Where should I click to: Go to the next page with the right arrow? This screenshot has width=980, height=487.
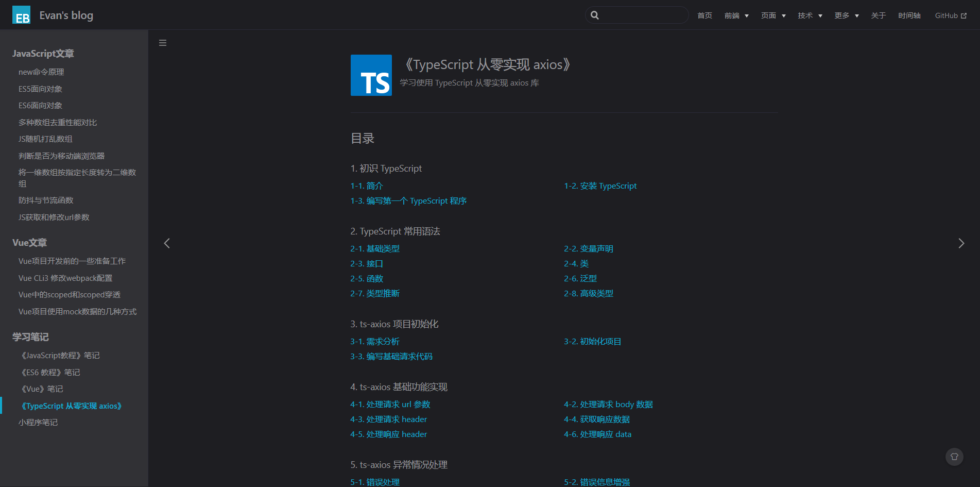pos(961,243)
